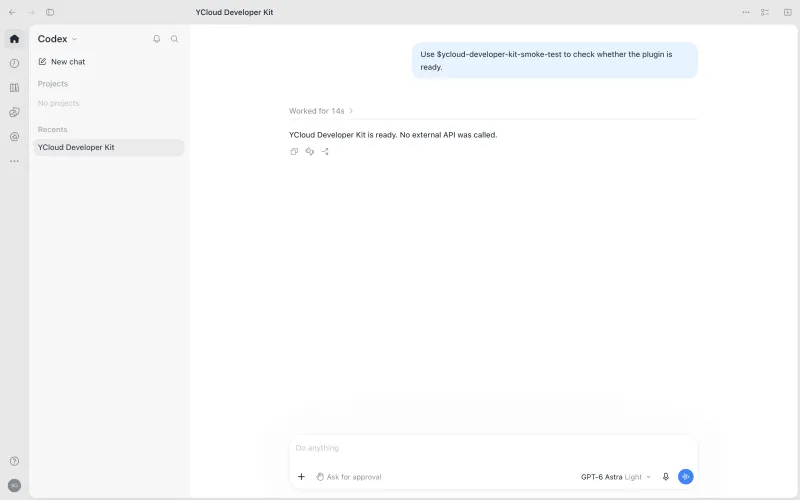Open the overlapping shapes icon

click(x=14, y=112)
